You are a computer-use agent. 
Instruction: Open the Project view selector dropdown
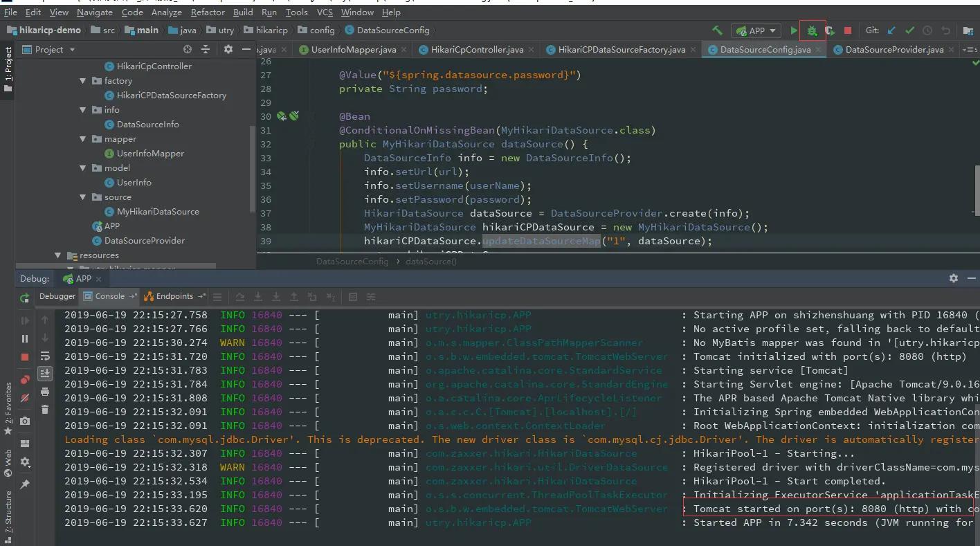pos(48,49)
